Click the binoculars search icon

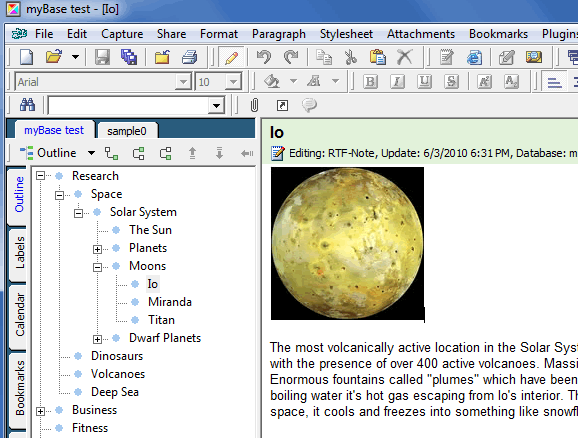click(27, 105)
